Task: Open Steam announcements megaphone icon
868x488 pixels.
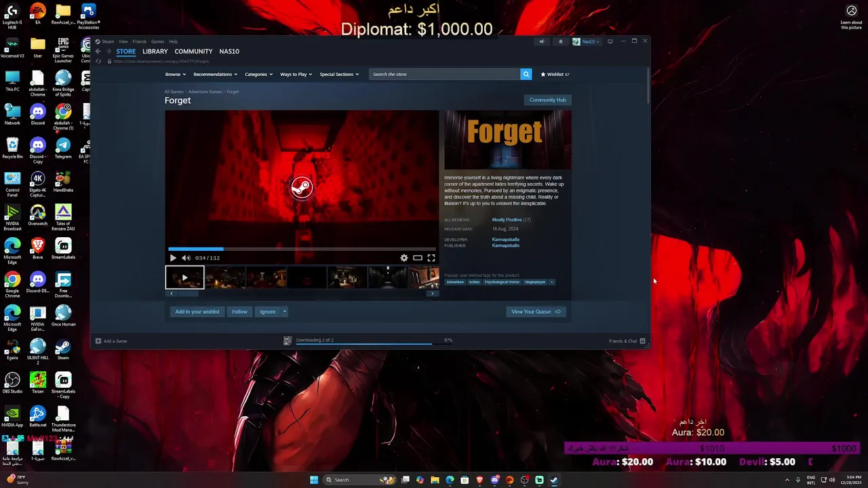Action: tap(541, 41)
